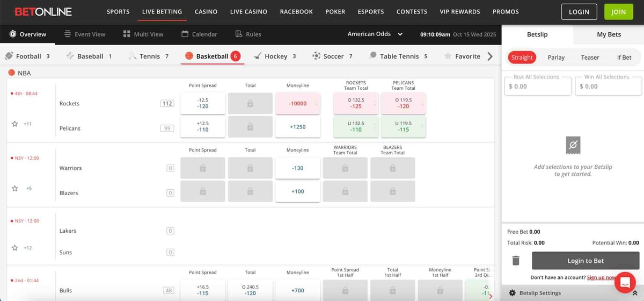
Task: Select Soccer sport tab
Action: 332,56
